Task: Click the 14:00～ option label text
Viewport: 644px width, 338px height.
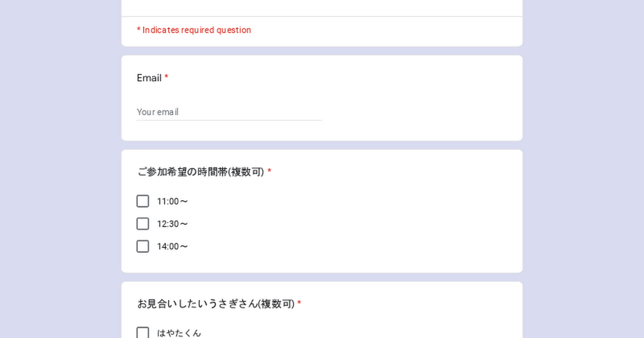Action: [172, 247]
